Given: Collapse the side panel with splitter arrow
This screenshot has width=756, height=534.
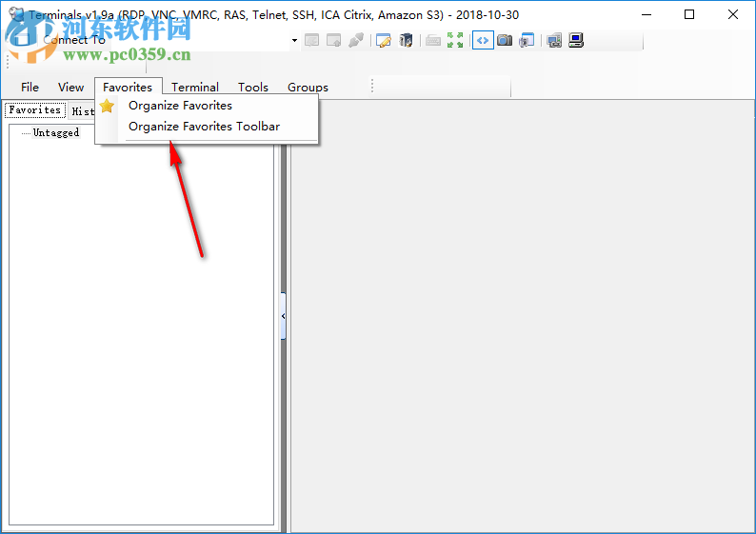Looking at the screenshot, I should 283,316.
